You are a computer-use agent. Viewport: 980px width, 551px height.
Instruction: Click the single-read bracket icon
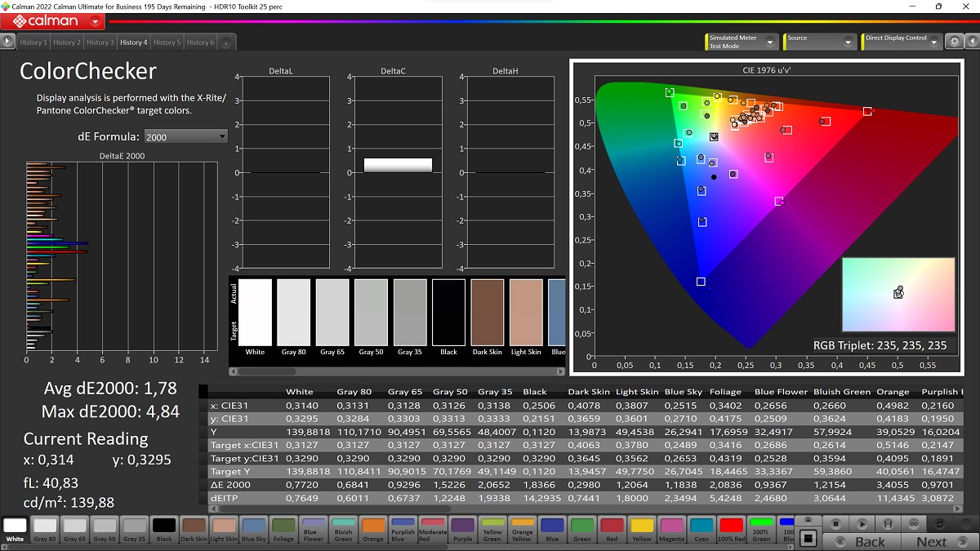pyautogui.click(x=888, y=523)
